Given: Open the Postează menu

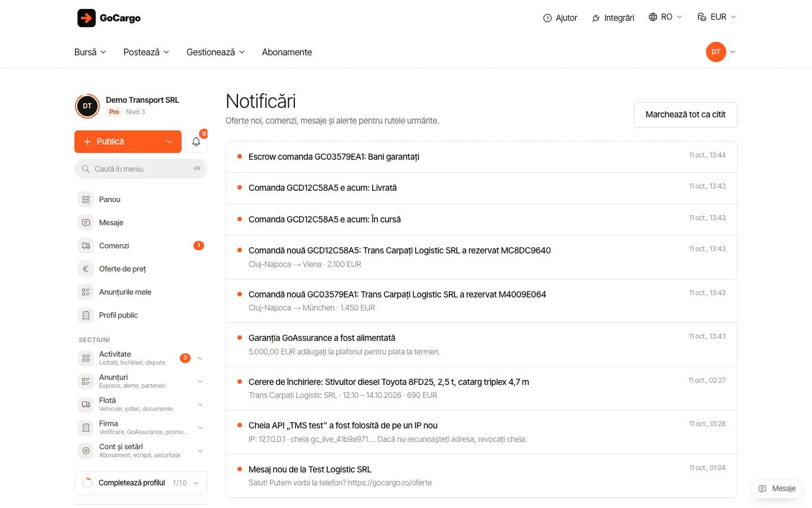Looking at the screenshot, I should point(146,52).
